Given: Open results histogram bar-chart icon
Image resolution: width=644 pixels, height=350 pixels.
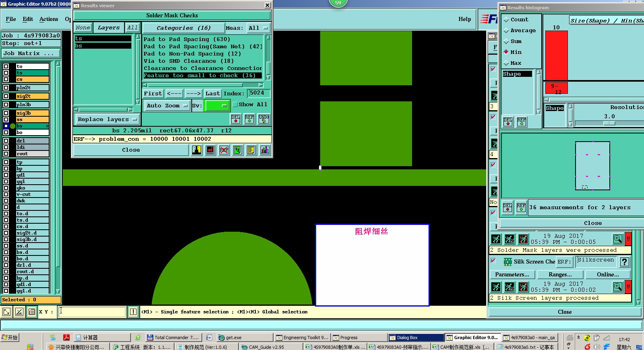Looking at the screenshot, I should point(265,150).
